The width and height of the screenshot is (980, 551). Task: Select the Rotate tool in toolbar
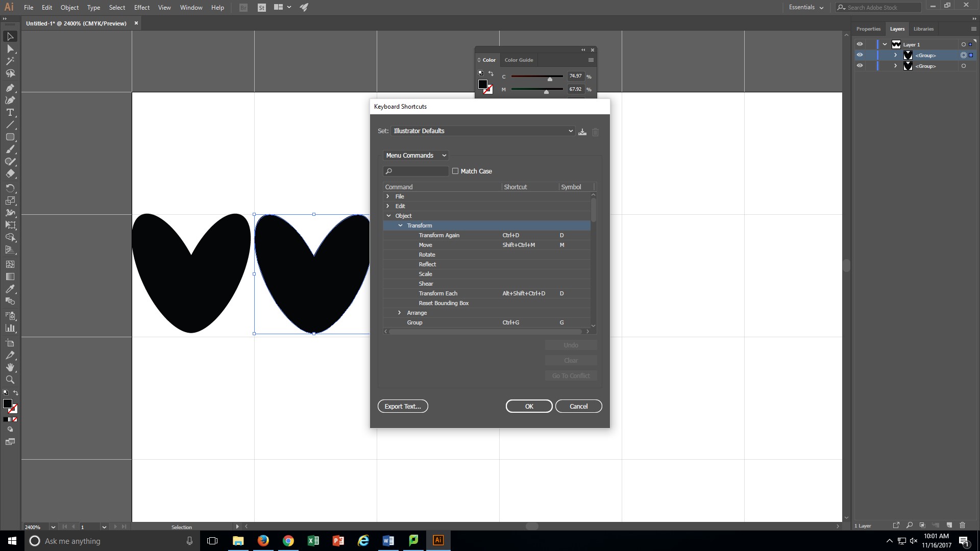[x=10, y=188]
